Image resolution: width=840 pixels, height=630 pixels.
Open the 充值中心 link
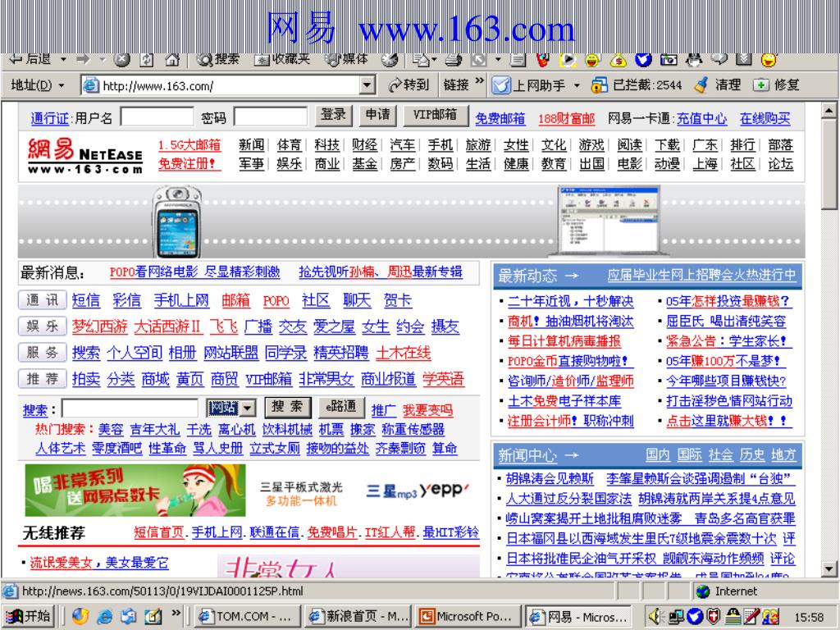click(x=701, y=118)
